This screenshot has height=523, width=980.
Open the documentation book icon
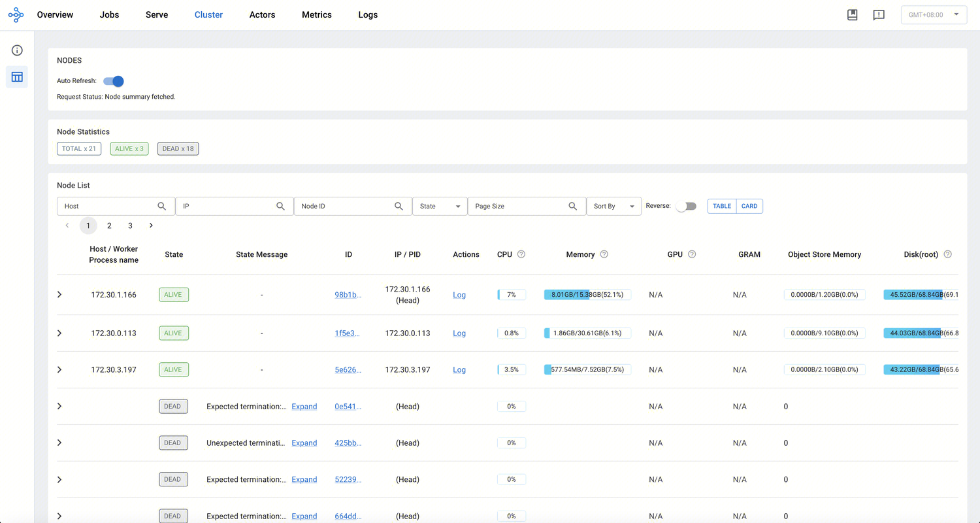click(852, 14)
